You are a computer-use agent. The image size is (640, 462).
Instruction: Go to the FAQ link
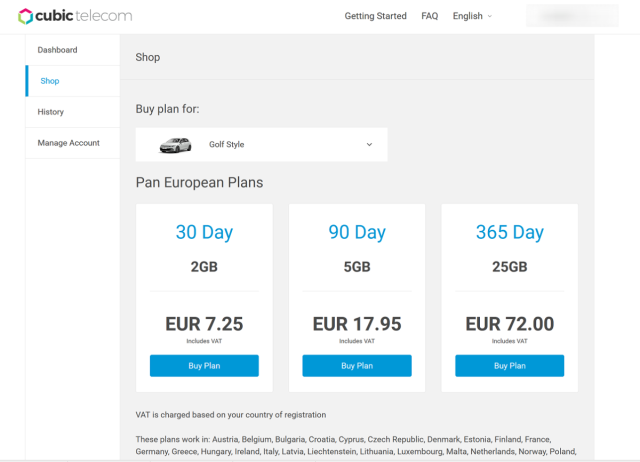(x=430, y=16)
